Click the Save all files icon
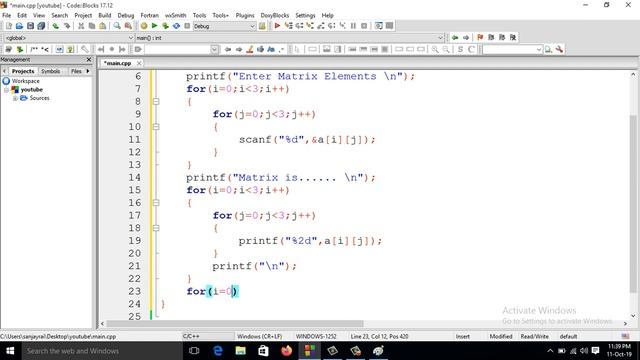Image resolution: width=640 pixels, height=360 pixels. click(41, 26)
